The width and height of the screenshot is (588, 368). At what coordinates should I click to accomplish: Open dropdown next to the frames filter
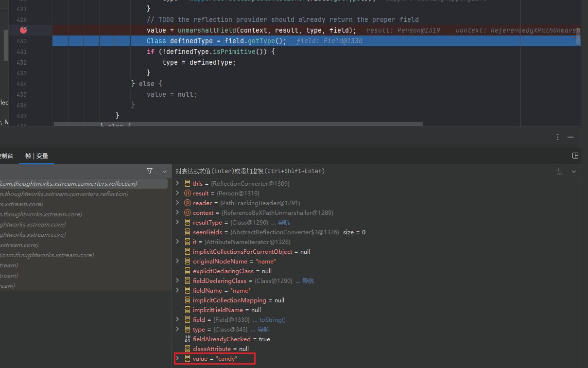(165, 171)
